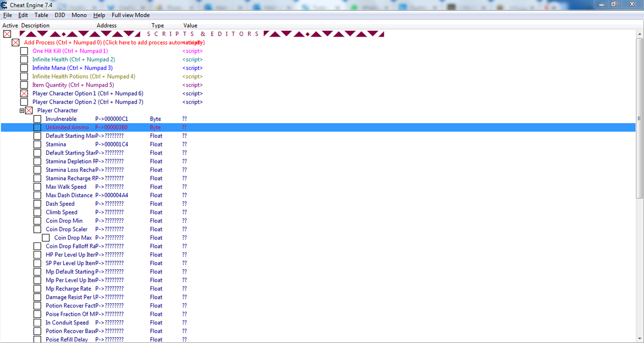Viewport: 644px width, 343px height.
Task: Tick the In Conduit Speed checkbox
Action: 37,323
